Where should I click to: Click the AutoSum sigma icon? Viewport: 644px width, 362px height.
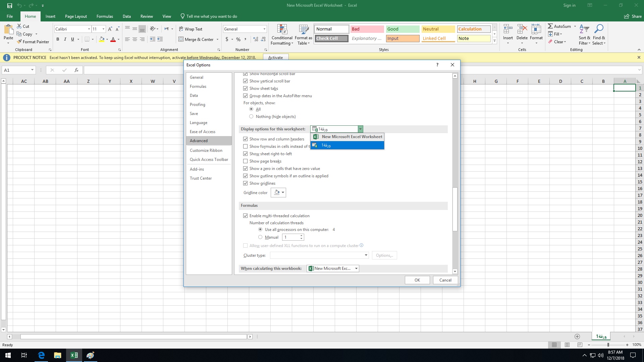coord(550,26)
